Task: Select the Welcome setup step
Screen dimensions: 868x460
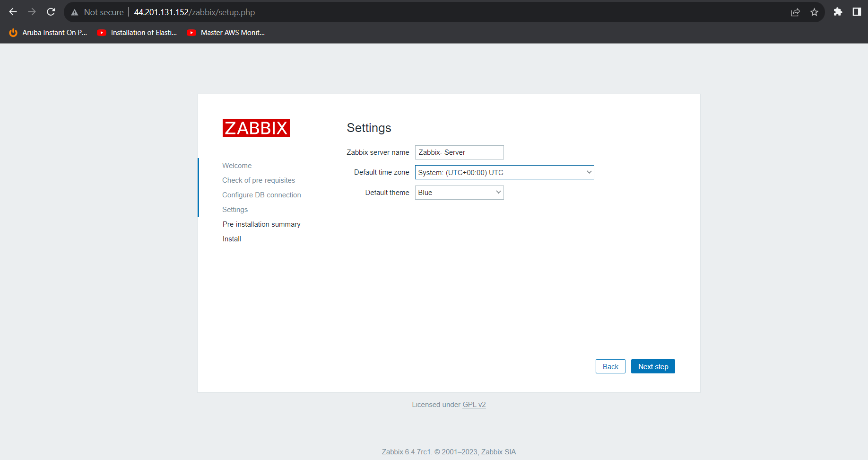Action: pos(237,166)
